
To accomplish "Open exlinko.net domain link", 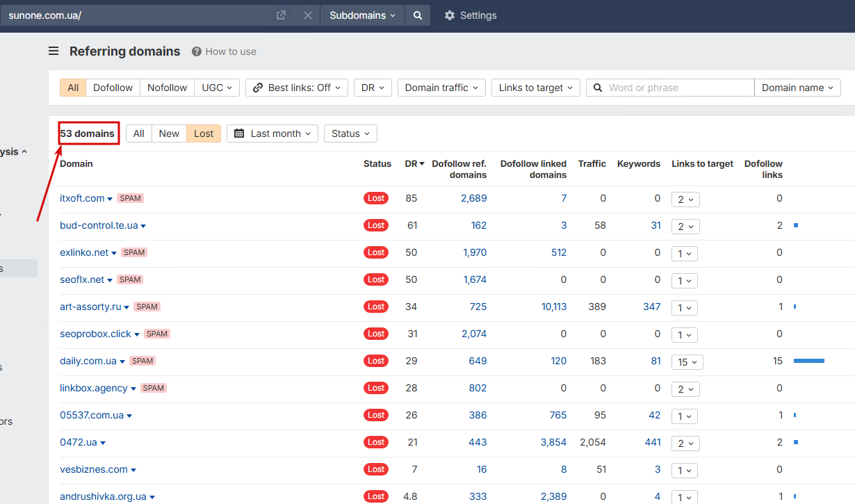I will (84, 252).
